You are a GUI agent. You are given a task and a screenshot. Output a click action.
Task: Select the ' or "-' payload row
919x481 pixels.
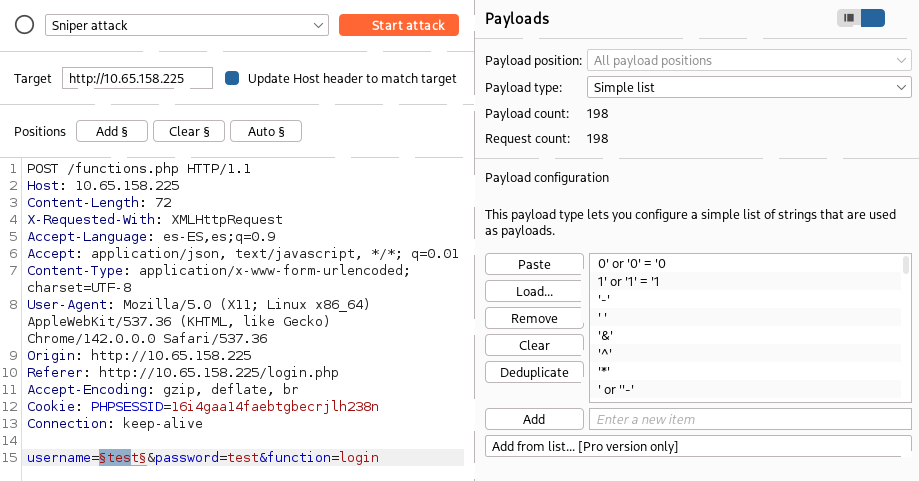(x=745, y=389)
